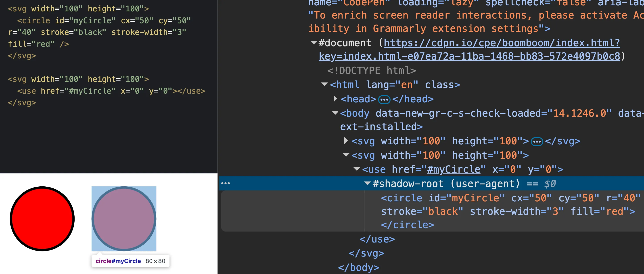The height and width of the screenshot is (274, 644).
Task: Collapse the #shadow-root node arrow
Action: (x=367, y=183)
